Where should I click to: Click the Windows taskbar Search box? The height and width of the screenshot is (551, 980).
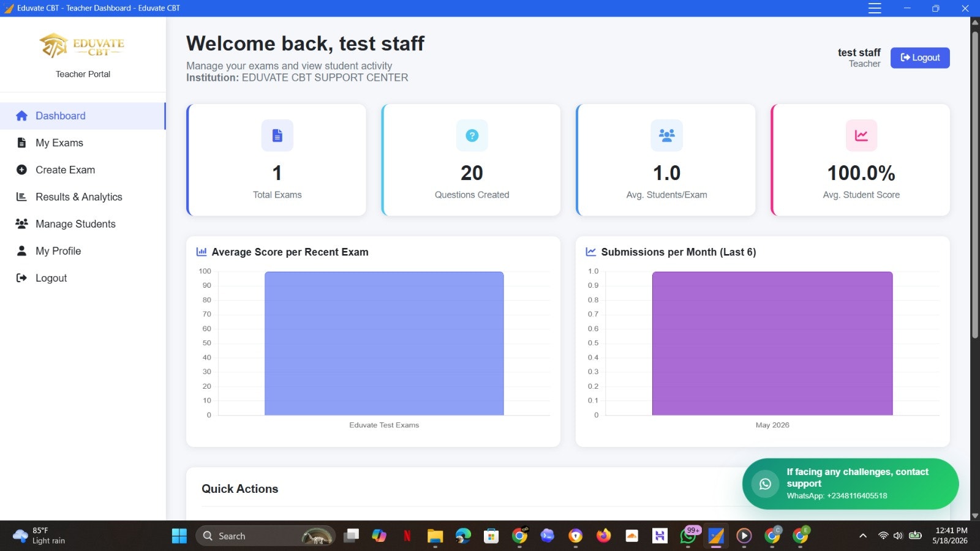(265, 536)
